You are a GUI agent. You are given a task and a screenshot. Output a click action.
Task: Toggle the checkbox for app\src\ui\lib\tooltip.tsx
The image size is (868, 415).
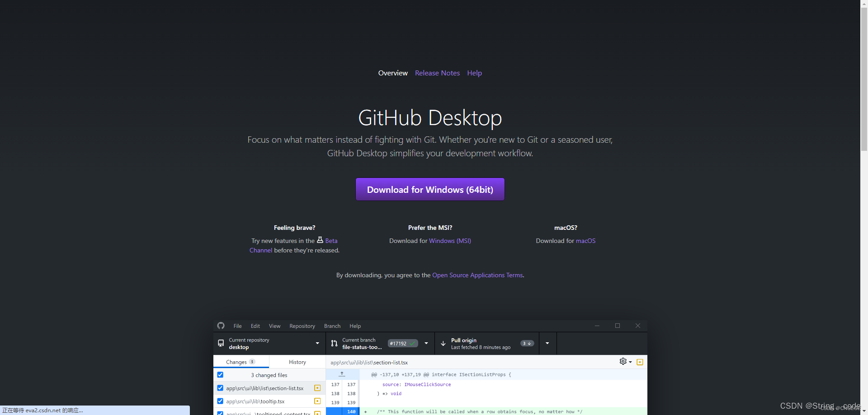tap(220, 401)
